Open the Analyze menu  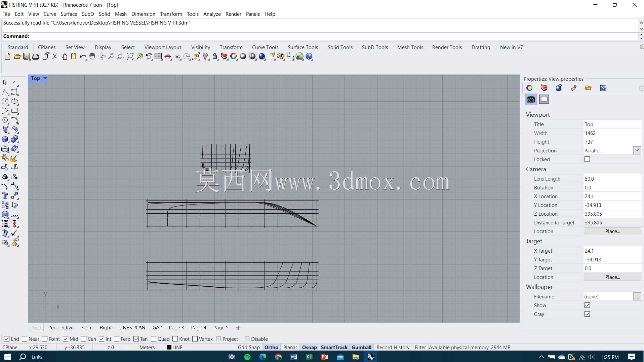pyautogui.click(x=212, y=14)
